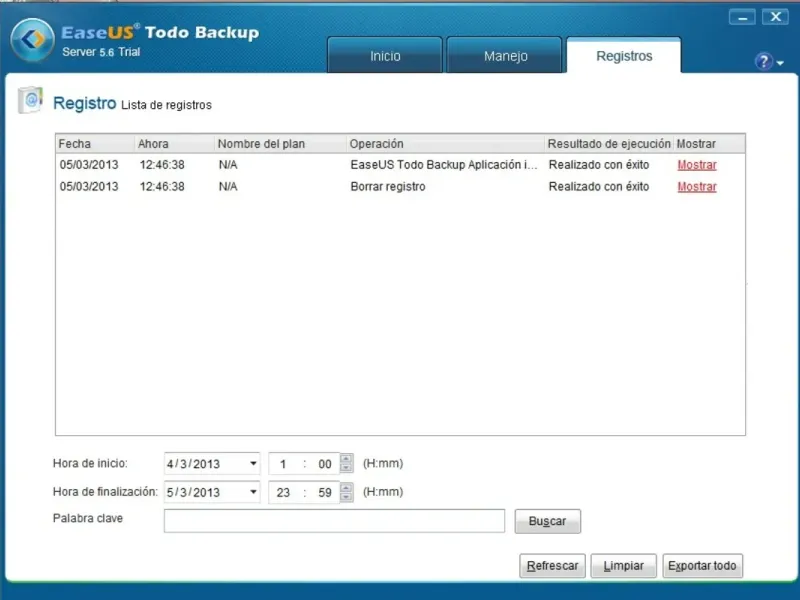Click the date 05/03/2013 in the first row

(x=89, y=165)
